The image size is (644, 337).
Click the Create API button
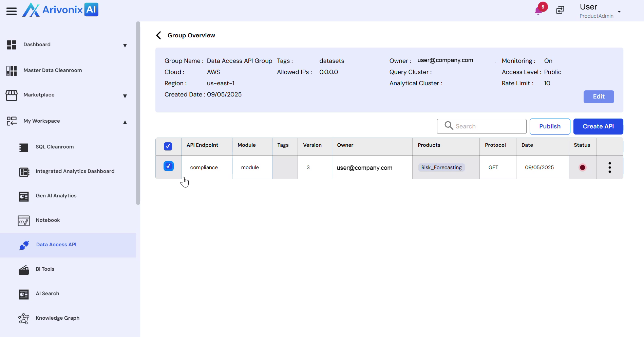coord(598,126)
